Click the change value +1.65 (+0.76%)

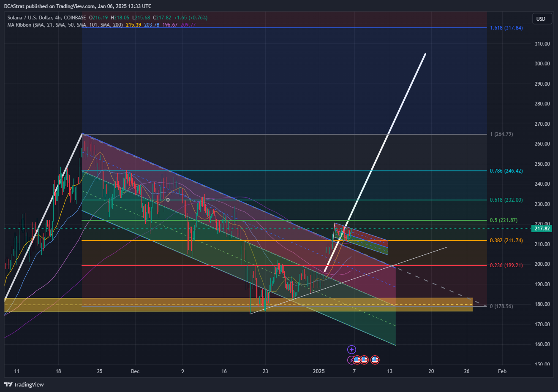pyautogui.click(x=191, y=18)
